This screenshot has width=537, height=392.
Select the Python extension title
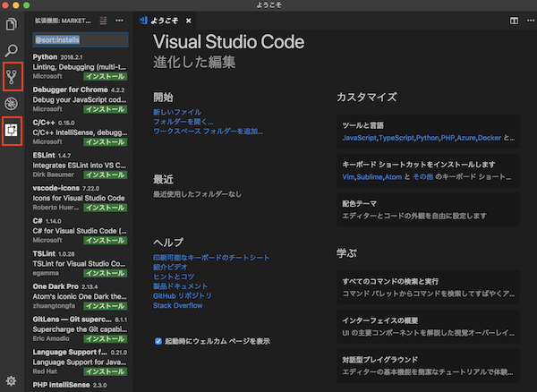[x=45, y=57]
